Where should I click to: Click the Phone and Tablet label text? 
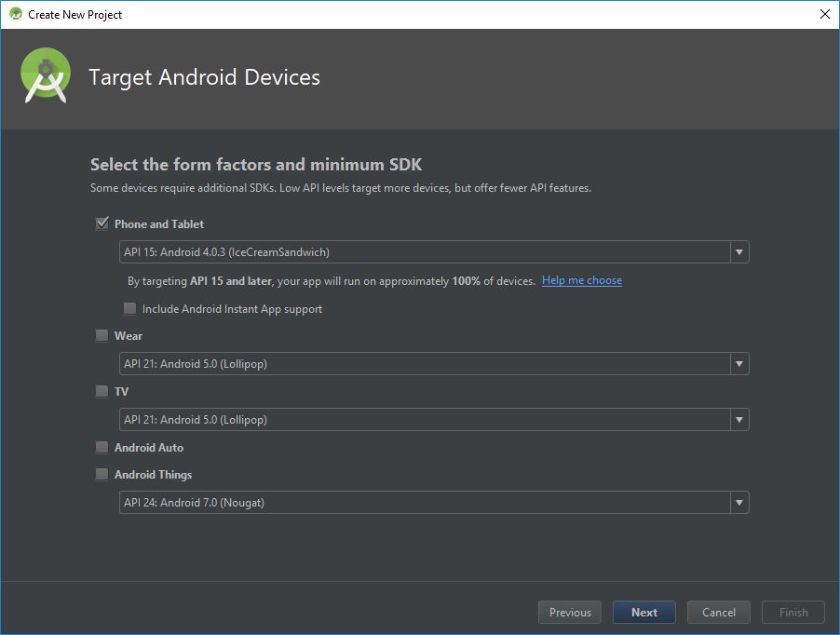[x=159, y=223]
